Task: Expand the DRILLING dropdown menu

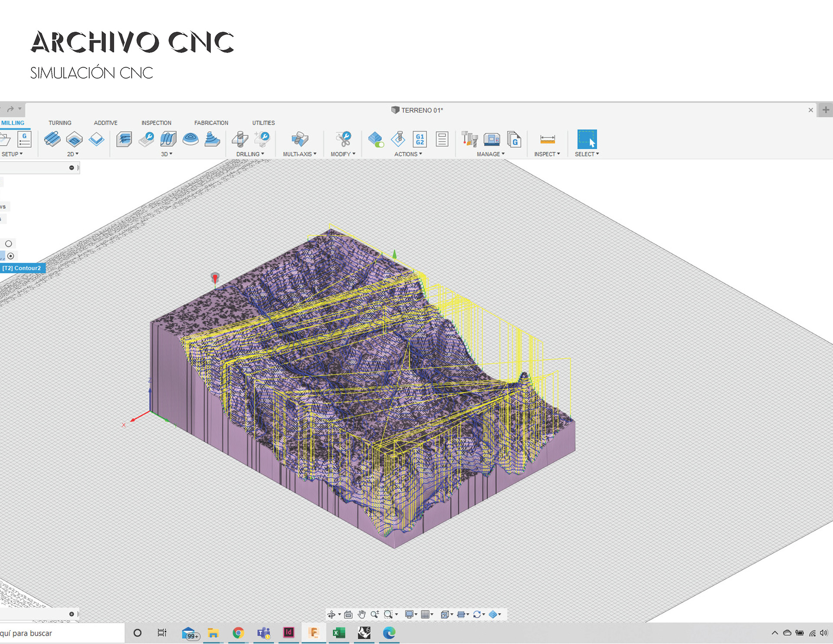Action: (250, 154)
